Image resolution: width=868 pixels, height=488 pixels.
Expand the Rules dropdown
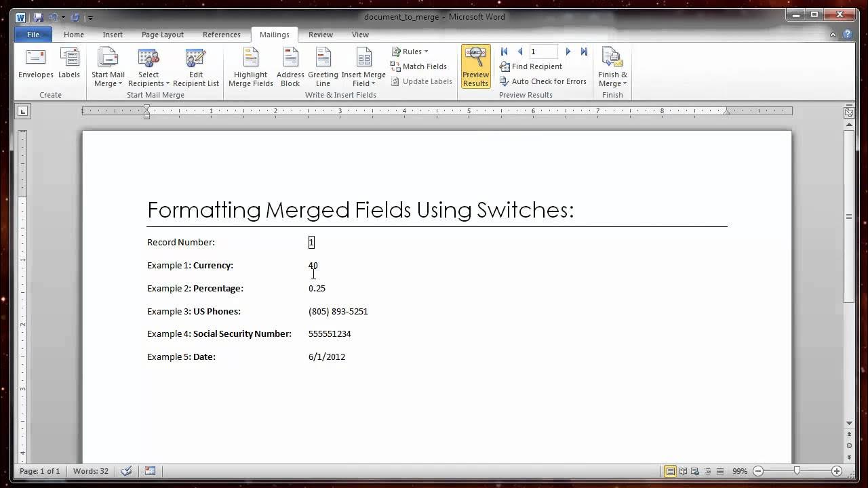click(x=410, y=52)
